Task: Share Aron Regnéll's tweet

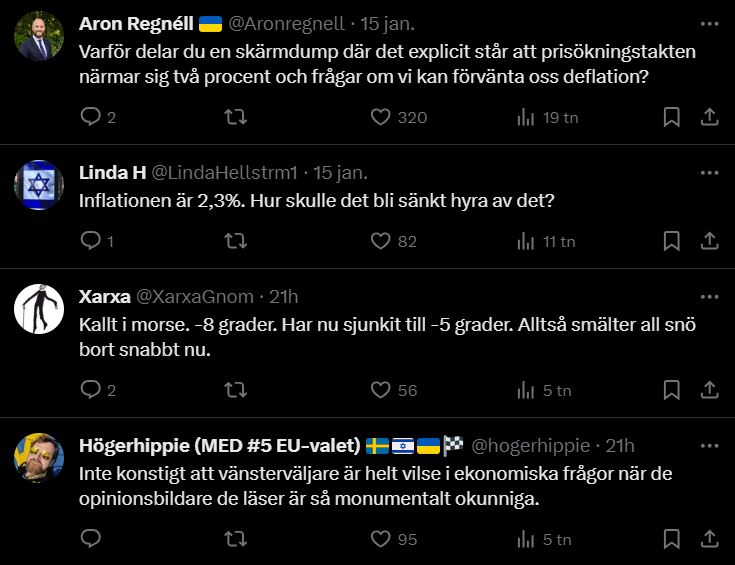Action: [709, 117]
